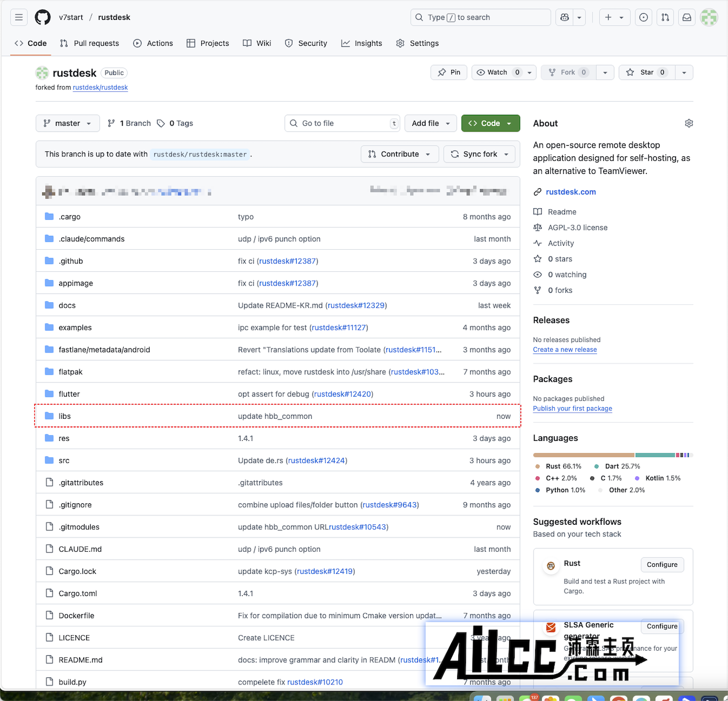
Task: Open the issues icon in header
Action: pyautogui.click(x=643, y=17)
